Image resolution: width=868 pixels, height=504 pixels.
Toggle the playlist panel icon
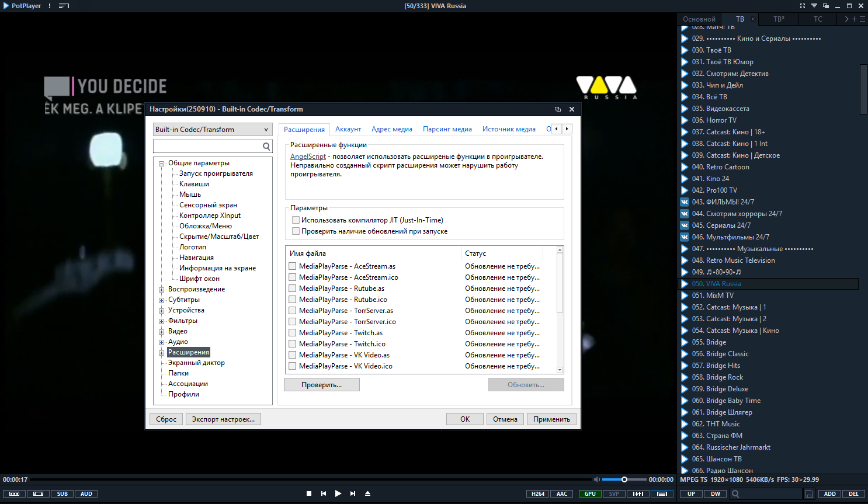662,494
